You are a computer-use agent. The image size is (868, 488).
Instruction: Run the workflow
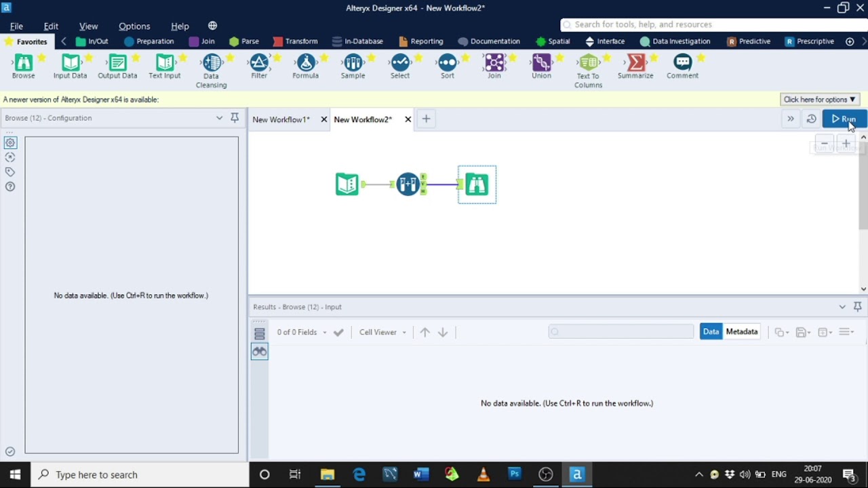pyautogui.click(x=844, y=119)
